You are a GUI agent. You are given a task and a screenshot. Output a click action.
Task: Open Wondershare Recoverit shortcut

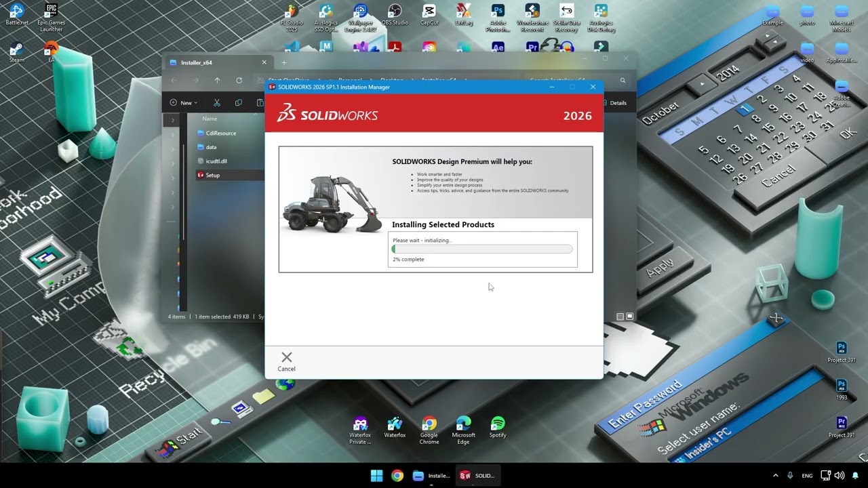(x=532, y=18)
